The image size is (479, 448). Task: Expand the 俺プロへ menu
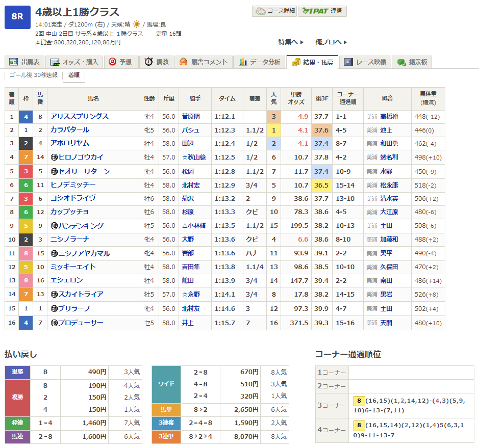click(331, 42)
